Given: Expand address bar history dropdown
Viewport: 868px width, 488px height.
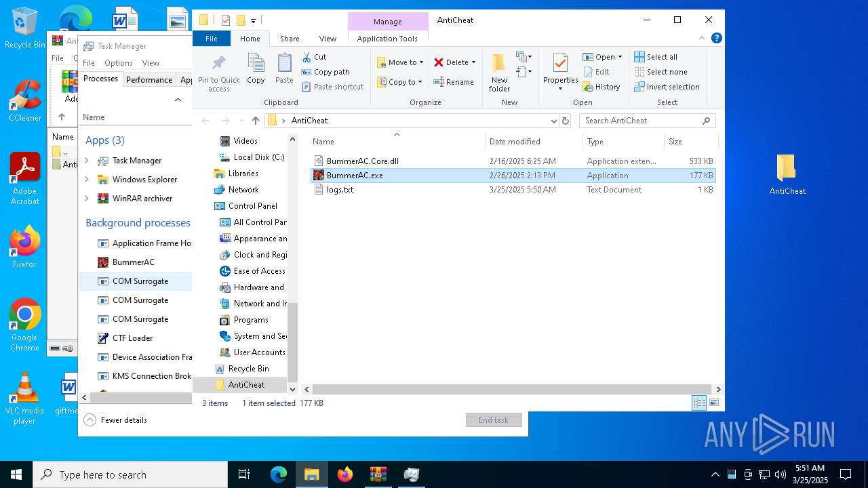Looking at the screenshot, I should click(x=554, y=121).
